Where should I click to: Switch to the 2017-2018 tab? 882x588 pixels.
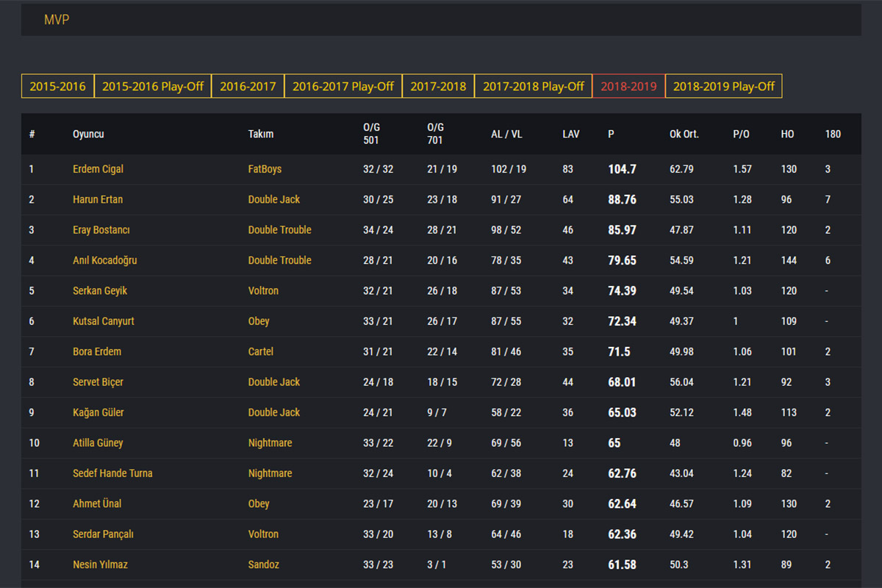pyautogui.click(x=438, y=86)
